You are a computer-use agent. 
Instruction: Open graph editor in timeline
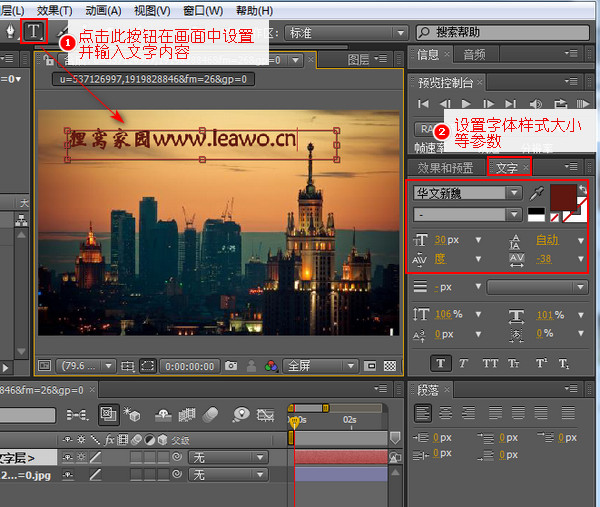[x=265, y=415]
